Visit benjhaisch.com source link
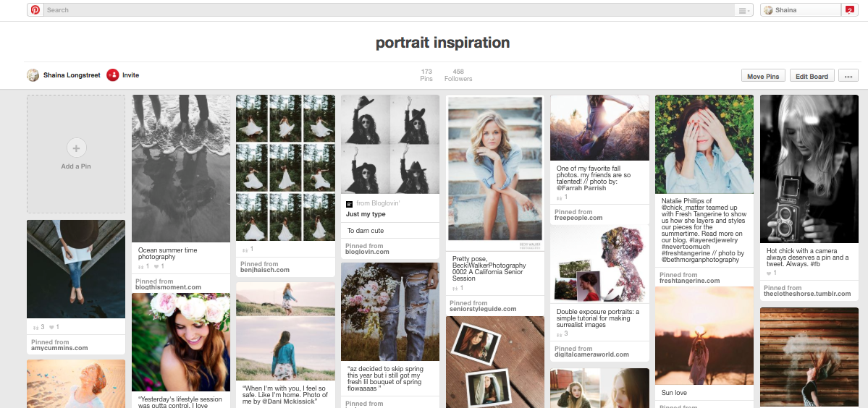 pos(265,270)
